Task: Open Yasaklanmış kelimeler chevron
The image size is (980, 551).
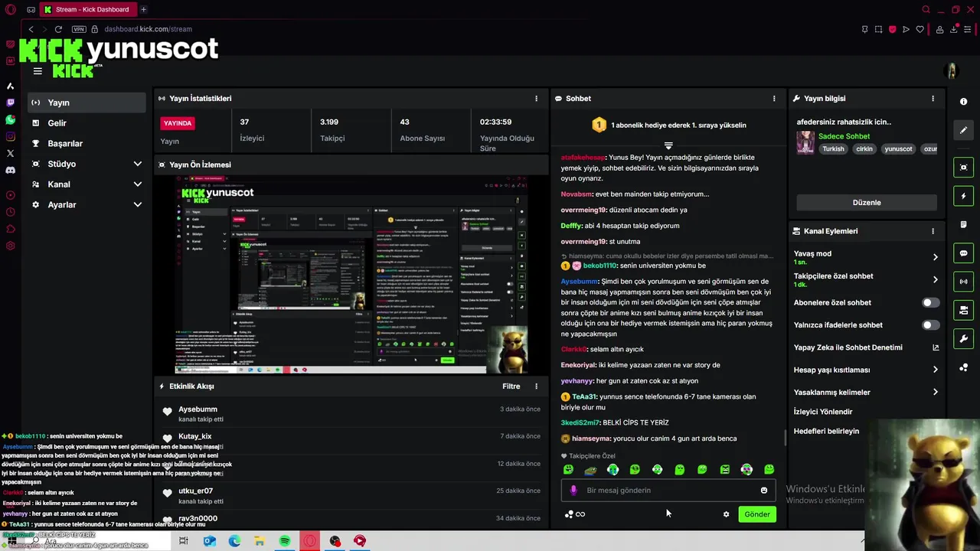Action: [935, 393]
